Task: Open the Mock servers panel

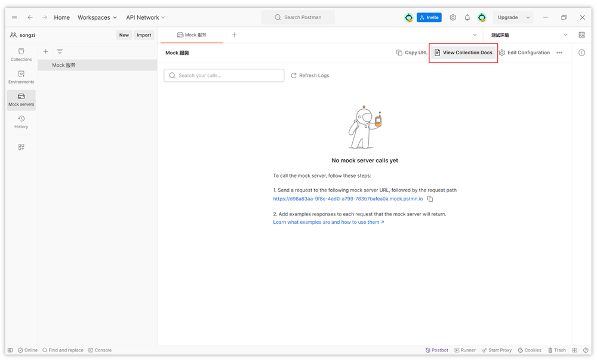Action: pos(21,100)
